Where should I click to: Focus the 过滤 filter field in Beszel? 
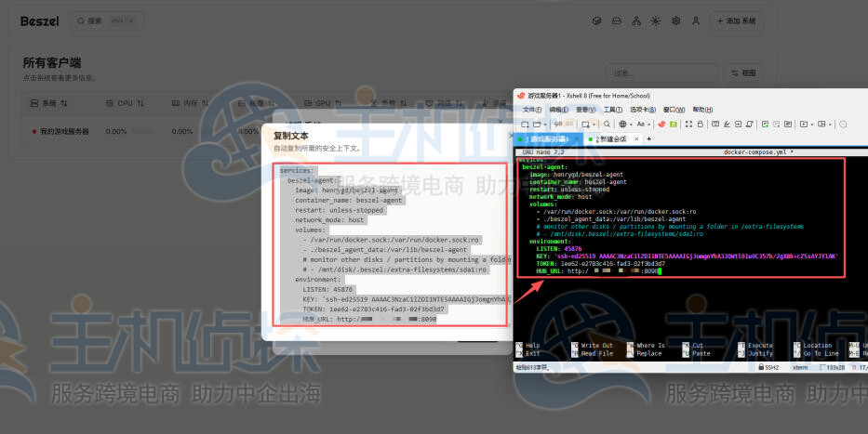pyautogui.click(x=662, y=73)
